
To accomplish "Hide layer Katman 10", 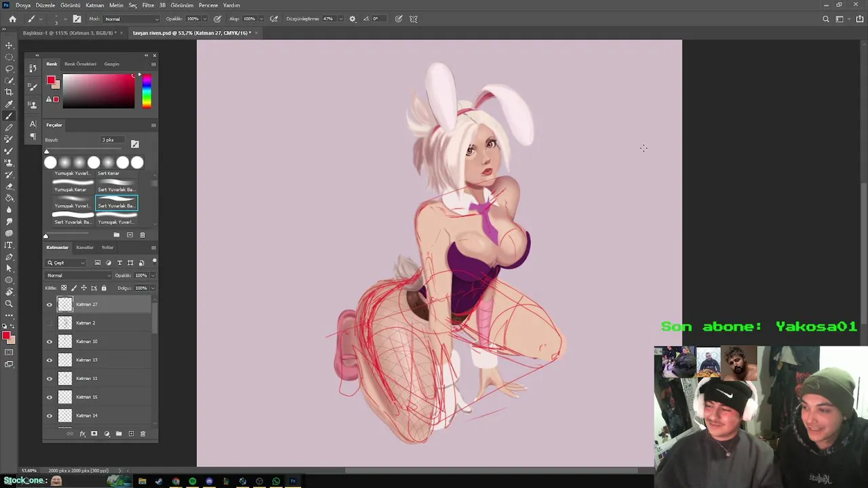I will point(49,342).
